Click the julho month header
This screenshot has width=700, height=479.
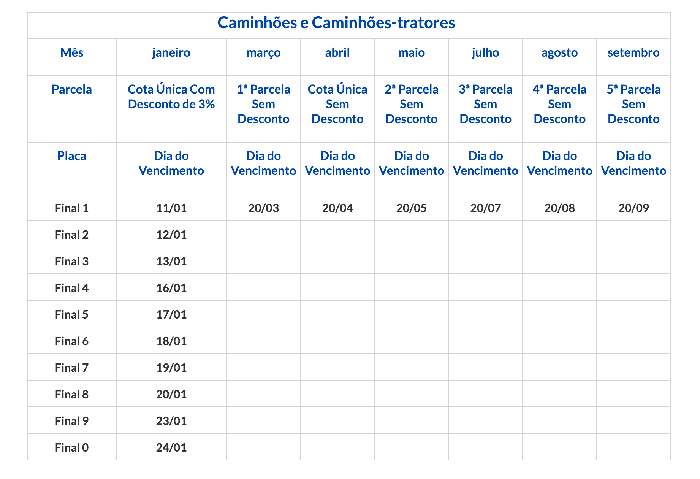click(485, 53)
